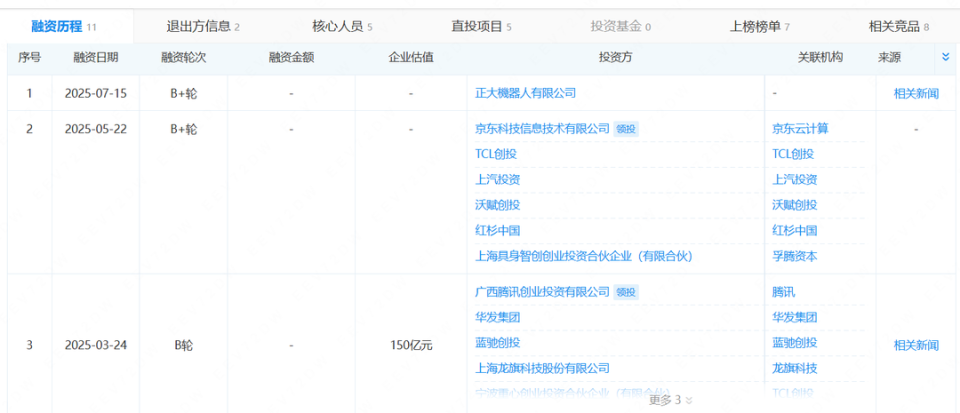
Task: Expand table columns with double-chevron icon
Action: pyautogui.click(x=945, y=57)
